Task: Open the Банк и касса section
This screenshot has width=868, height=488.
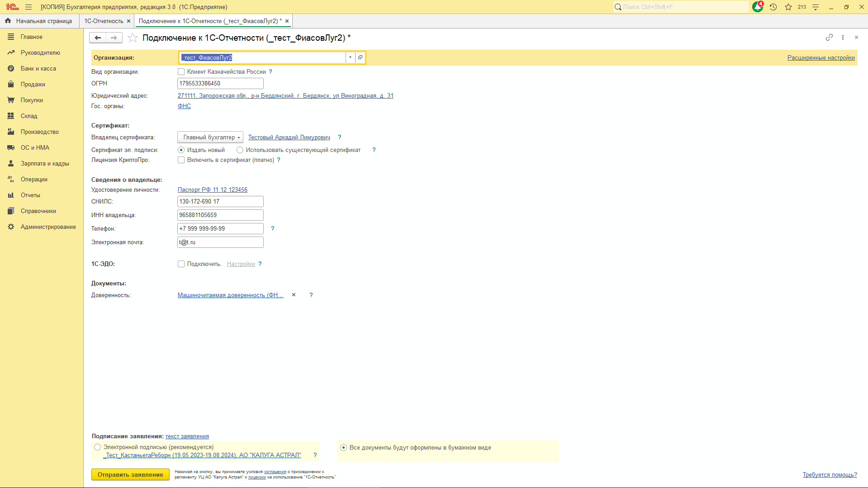Action: click(38, 68)
